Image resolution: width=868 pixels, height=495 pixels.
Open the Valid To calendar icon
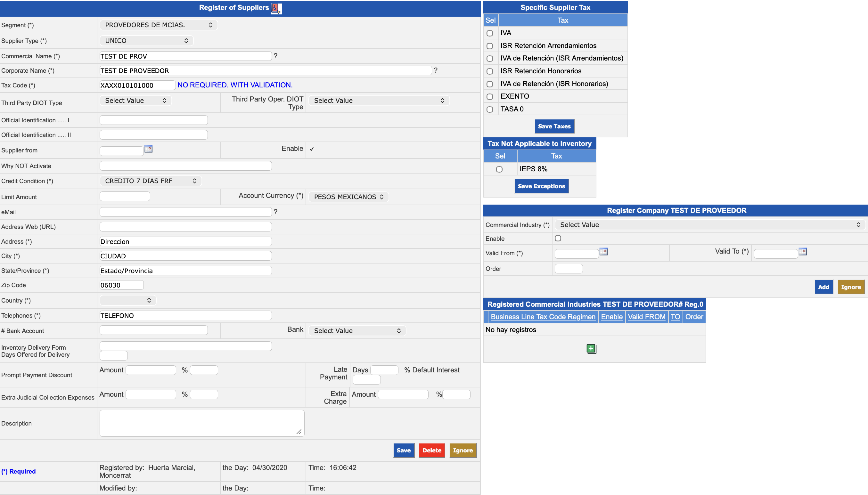[x=802, y=252]
